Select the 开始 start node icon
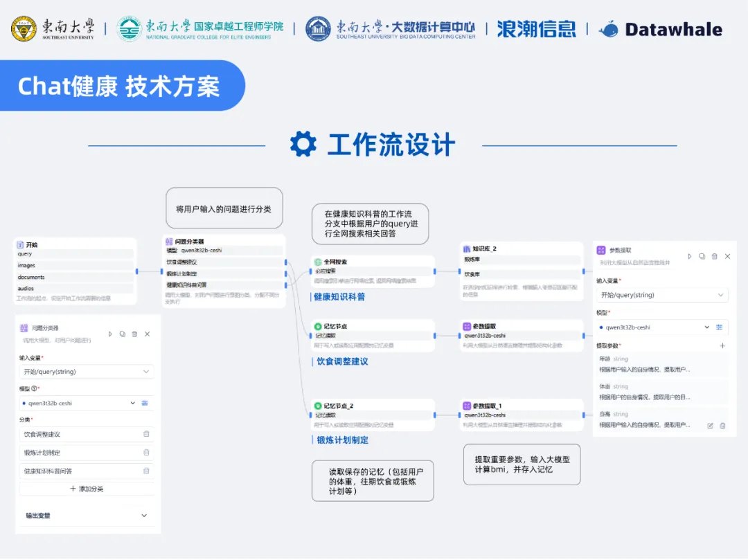This screenshot has height=560, width=748. 20,245
